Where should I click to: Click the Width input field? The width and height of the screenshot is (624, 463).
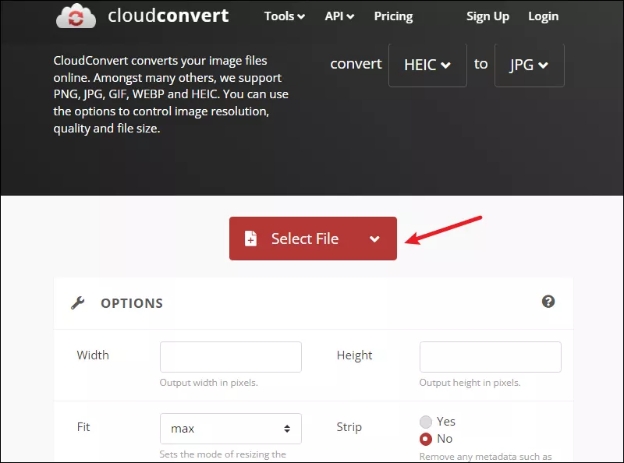[230, 357]
